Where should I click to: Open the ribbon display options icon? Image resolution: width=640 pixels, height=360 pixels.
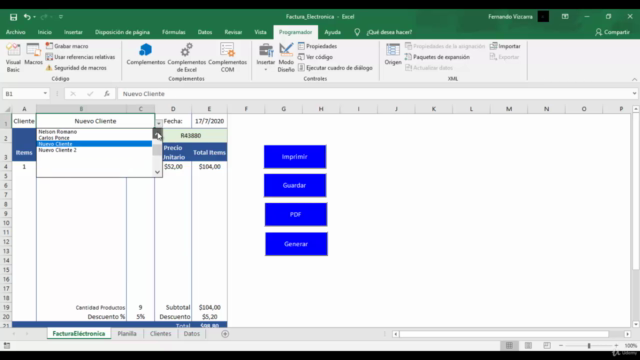click(x=565, y=17)
